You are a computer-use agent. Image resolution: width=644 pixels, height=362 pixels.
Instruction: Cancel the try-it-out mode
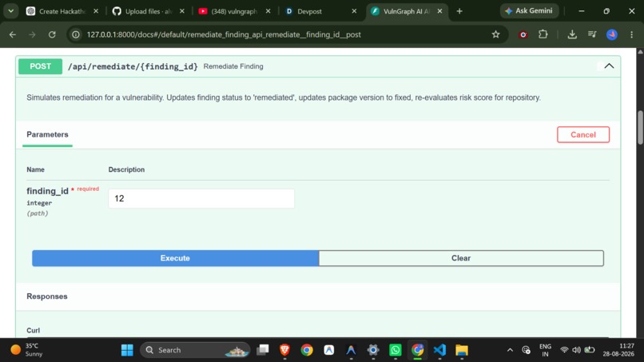583,135
